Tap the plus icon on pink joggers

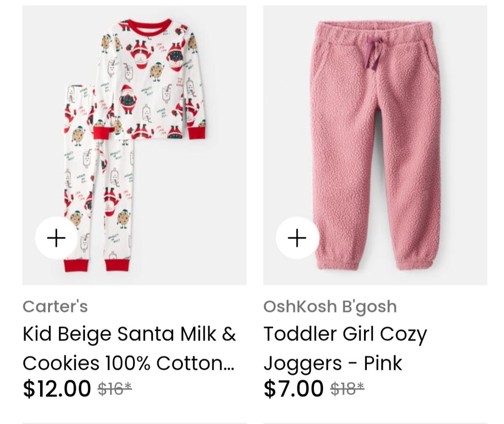297,238
